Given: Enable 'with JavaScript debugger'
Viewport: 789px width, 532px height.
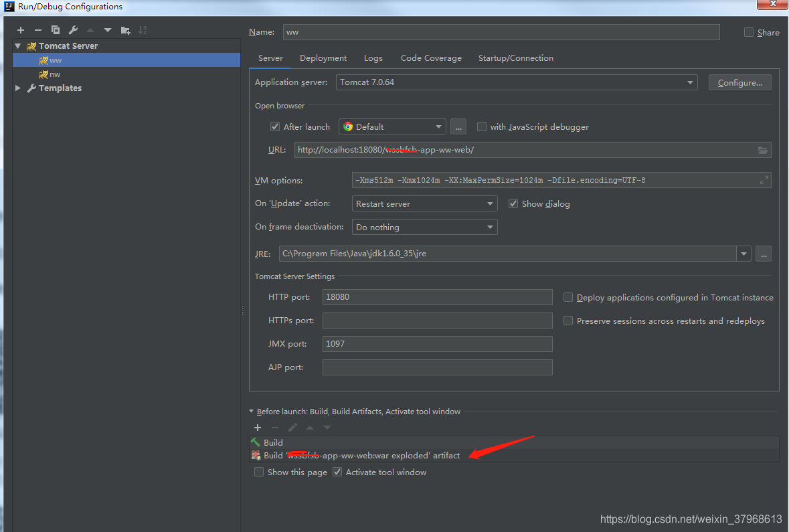Looking at the screenshot, I should click(x=481, y=126).
